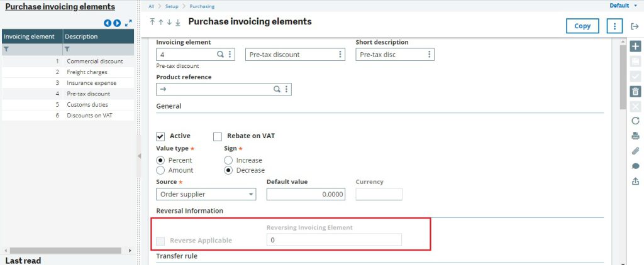This screenshot has width=644, height=265.
Task: Click the Purchasing breadcrumb item
Action: pos(202,6)
